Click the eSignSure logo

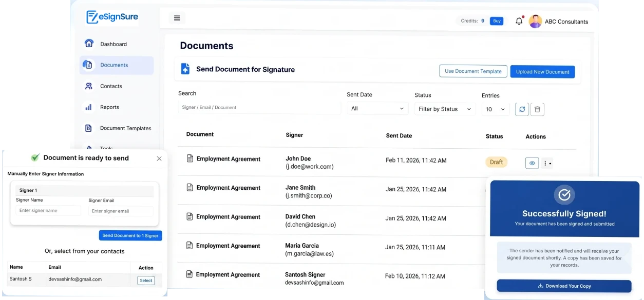(112, 17)
